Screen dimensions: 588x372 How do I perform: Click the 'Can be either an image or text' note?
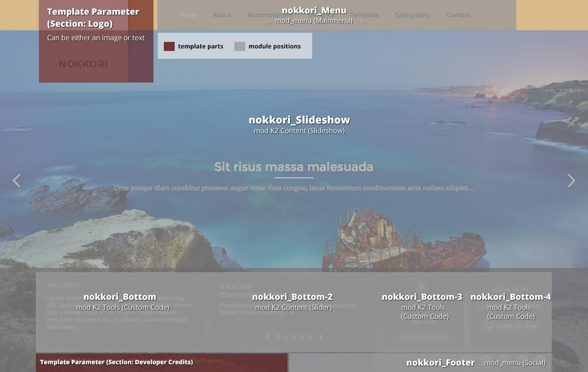pyautogui.click(x=96, y=38)
